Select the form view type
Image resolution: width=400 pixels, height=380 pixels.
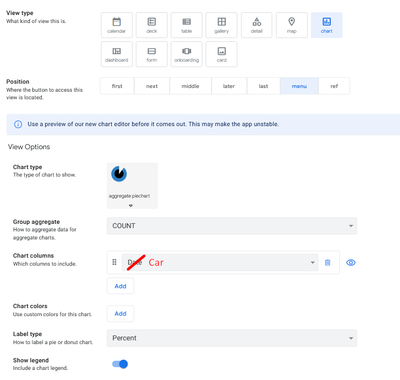click(x=152, y=54)
